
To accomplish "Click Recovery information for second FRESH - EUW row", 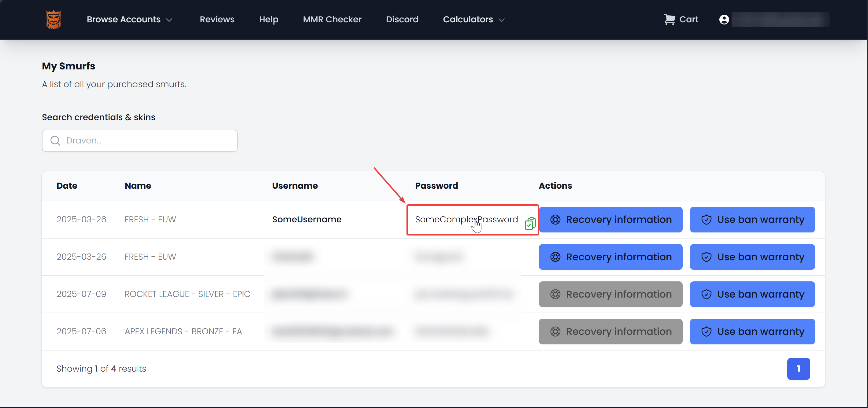I will tap(610, 257).
